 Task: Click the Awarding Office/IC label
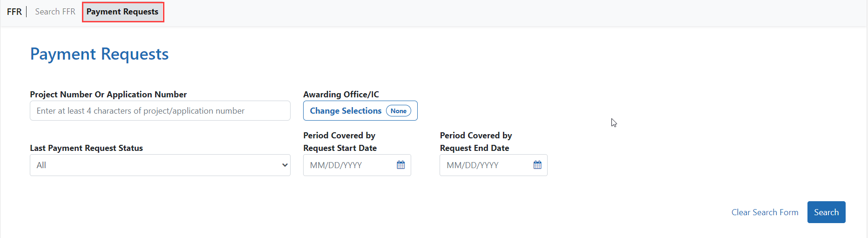coord(341,95)
